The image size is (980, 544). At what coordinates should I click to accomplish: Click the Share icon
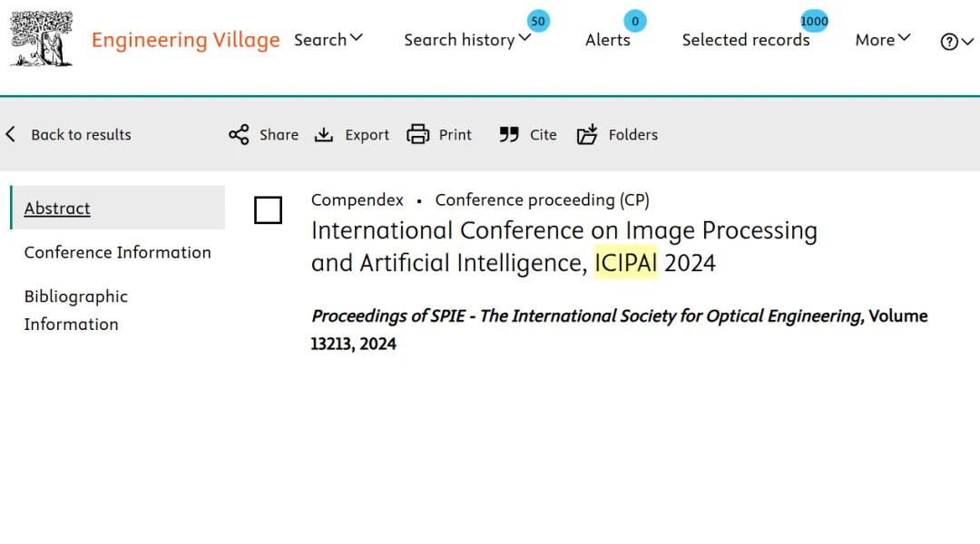pyautogui.click(x=239, y=135)
